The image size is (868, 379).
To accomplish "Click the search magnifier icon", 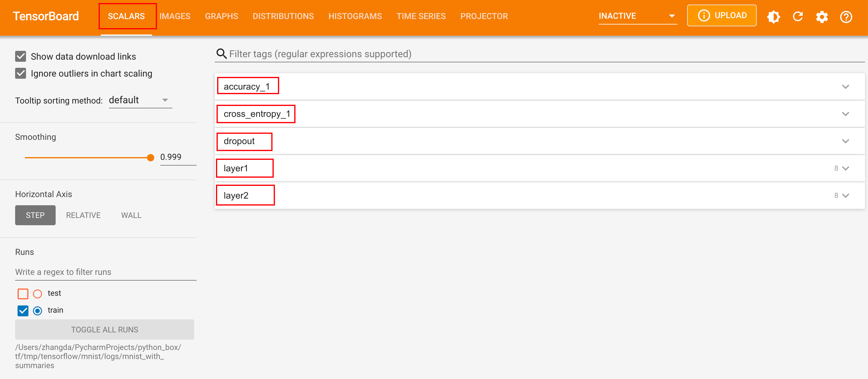I will pyautogui.click(x=221, y=54).
